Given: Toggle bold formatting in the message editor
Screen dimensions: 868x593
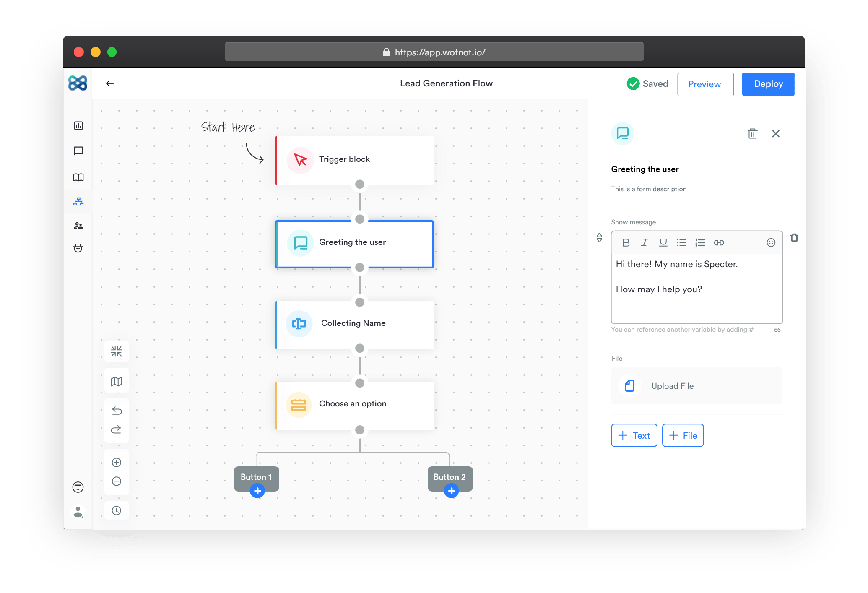Looking at the screenshot, I should click(626, 242).
